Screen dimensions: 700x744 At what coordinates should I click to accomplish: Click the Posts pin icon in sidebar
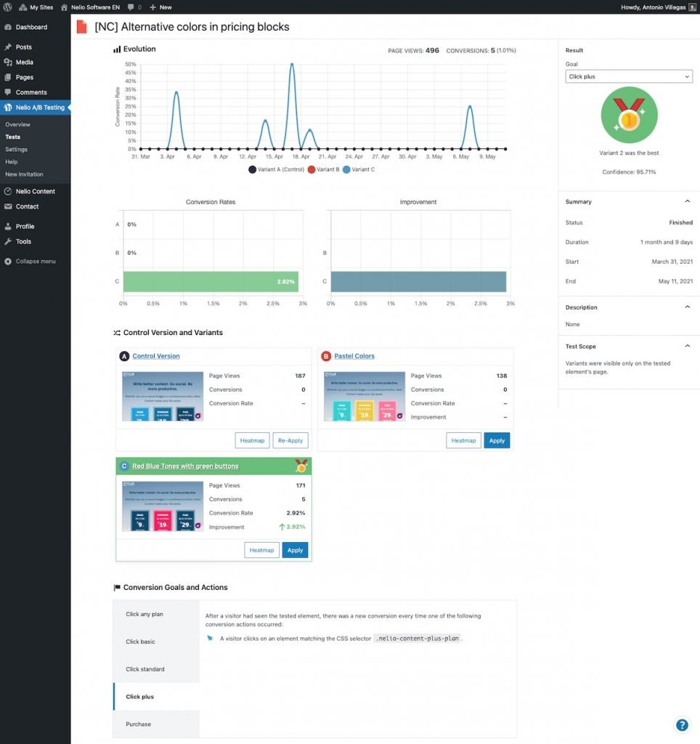tap(8, 47)
